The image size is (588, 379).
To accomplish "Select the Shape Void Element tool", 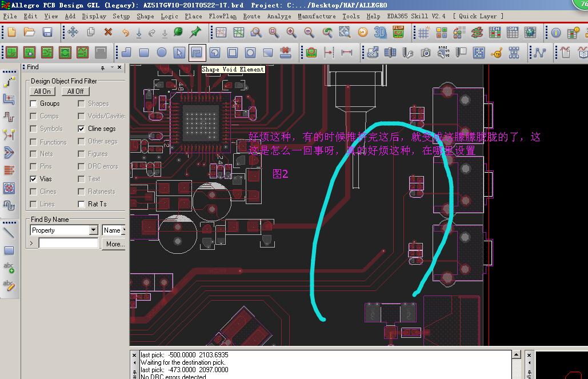I will [x=197, y=53].
